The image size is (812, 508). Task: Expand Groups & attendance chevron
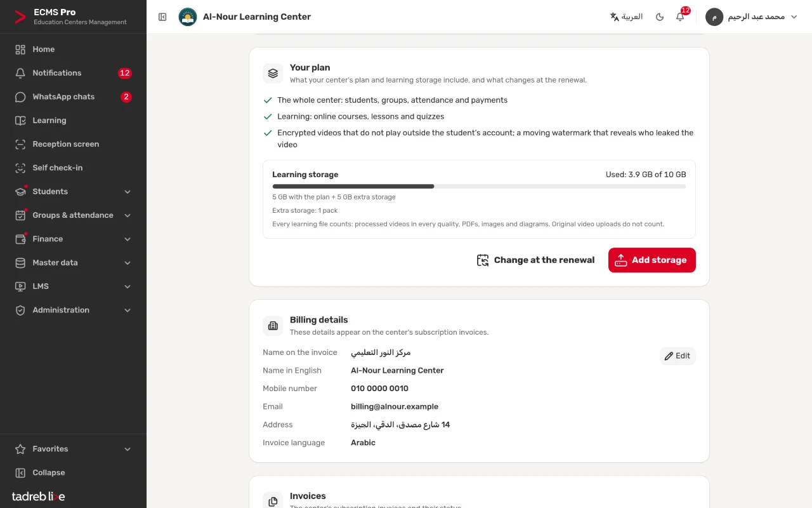tap(128, 215)
